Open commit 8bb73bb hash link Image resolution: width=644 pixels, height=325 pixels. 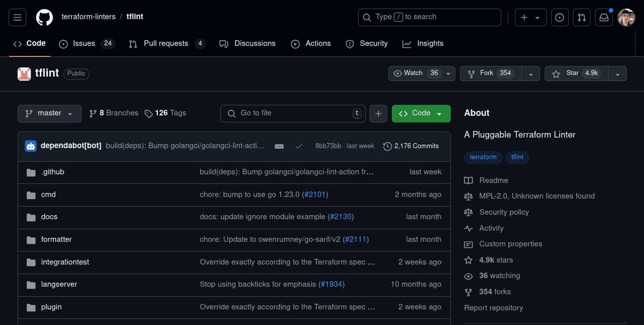coord(328,146)
